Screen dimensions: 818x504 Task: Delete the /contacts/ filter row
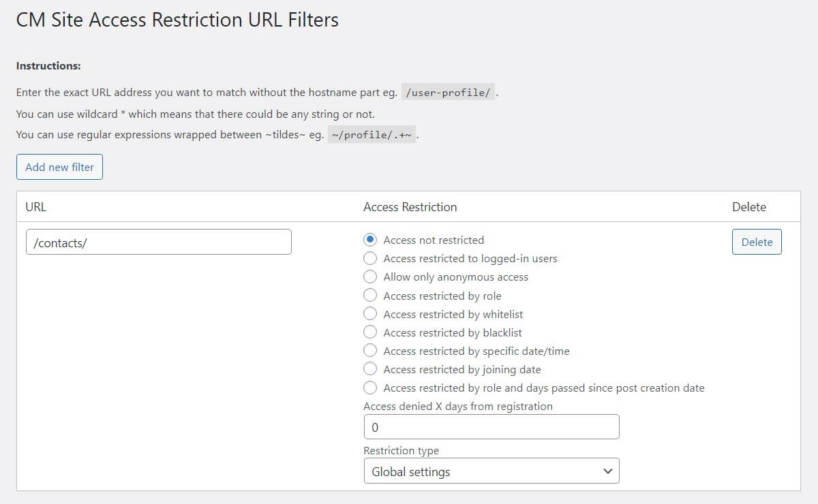click(757, 242)
